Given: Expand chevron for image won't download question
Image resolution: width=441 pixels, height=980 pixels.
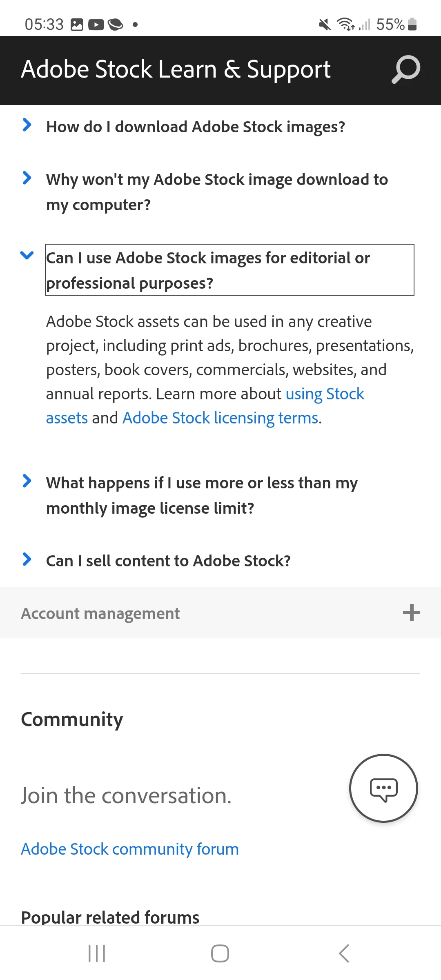Looking at the screenshot, I should [27, 178].
